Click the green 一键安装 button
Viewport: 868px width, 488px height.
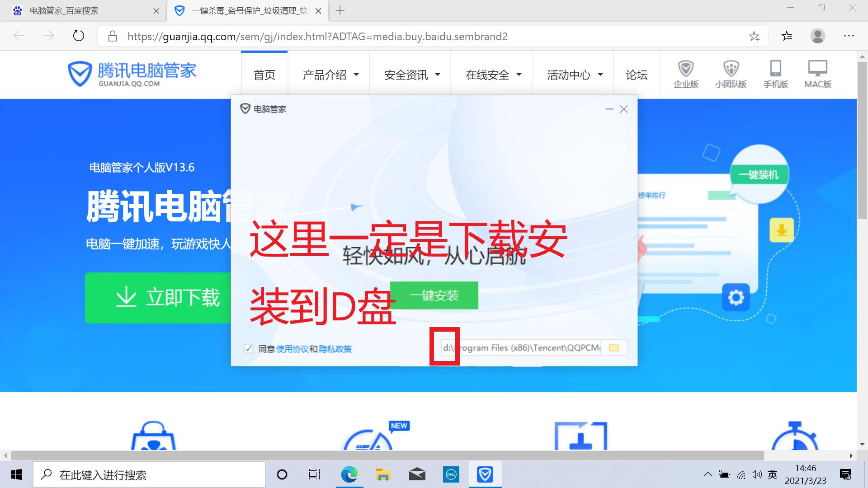tap(434, 296)
